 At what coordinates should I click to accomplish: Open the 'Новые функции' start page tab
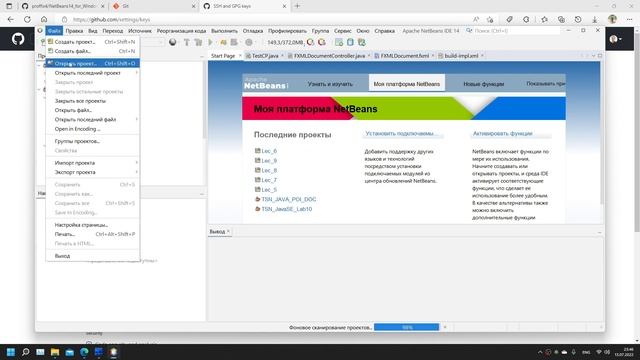click(x=484, y=84)
